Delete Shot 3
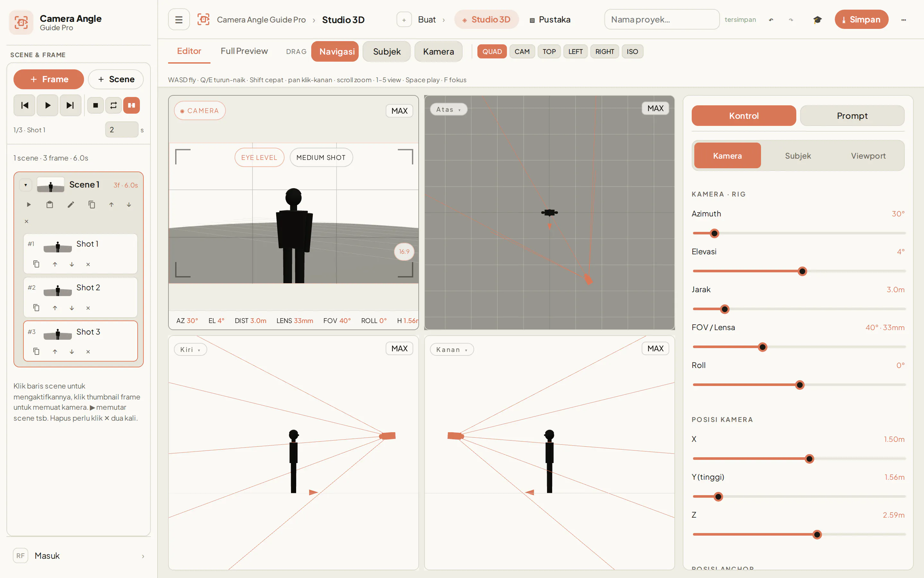The height and width of the screenshot is (578, 924). [x=88, y=351]
